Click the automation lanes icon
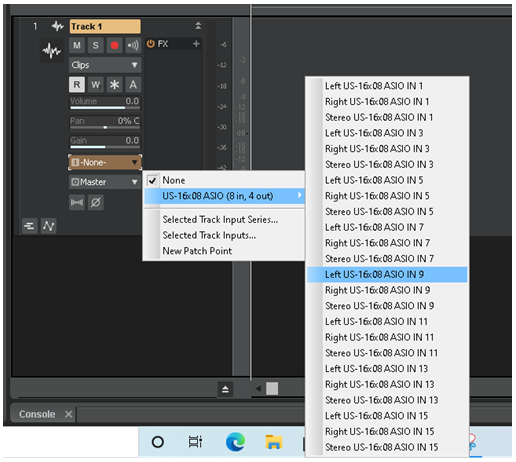 [49, 226]
